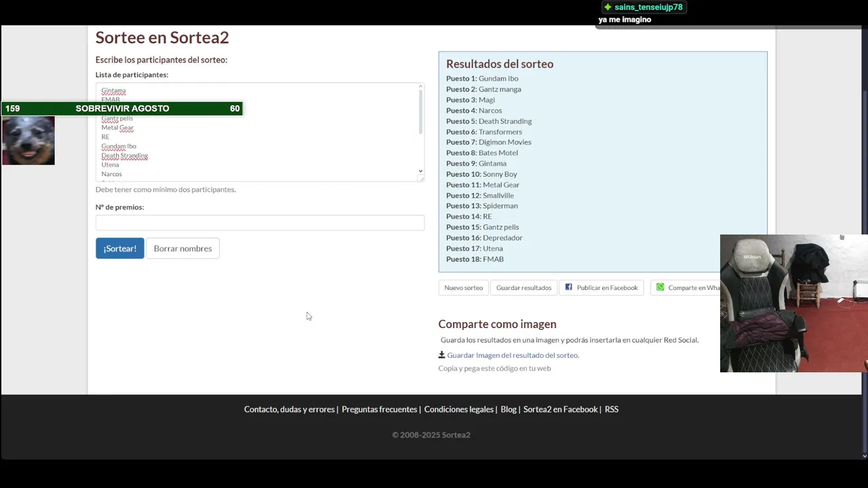Click the page vertical scrollbar down arrow
Screen dimensions: 868x488
point(863,455)
